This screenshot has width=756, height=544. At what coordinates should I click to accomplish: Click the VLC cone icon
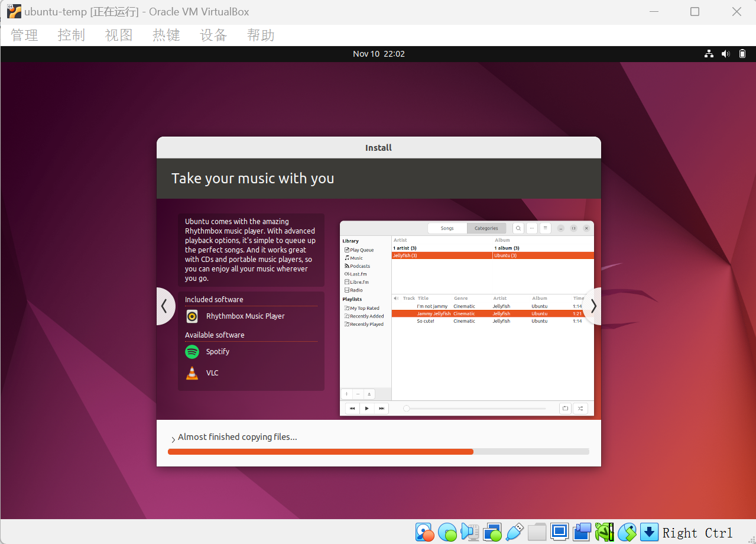[192, 373]
